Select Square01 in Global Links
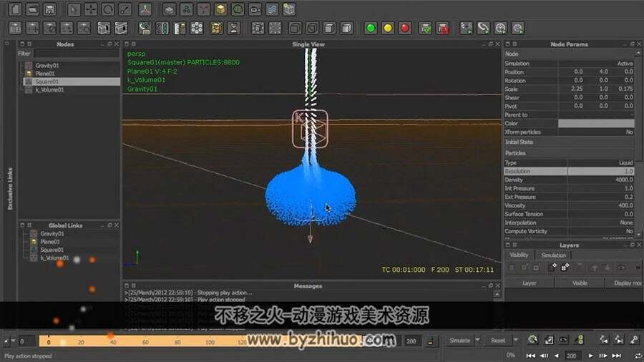 52,250
